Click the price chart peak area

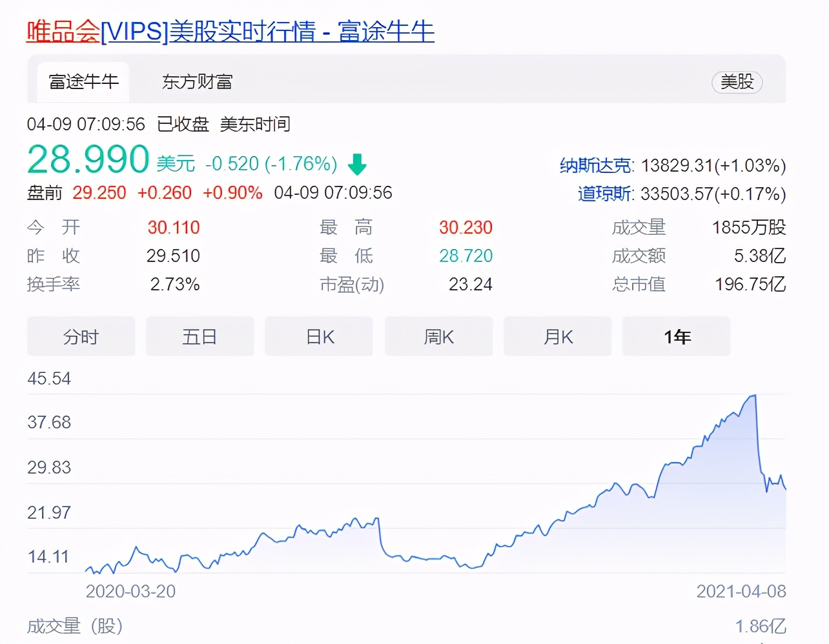[754, 397]
